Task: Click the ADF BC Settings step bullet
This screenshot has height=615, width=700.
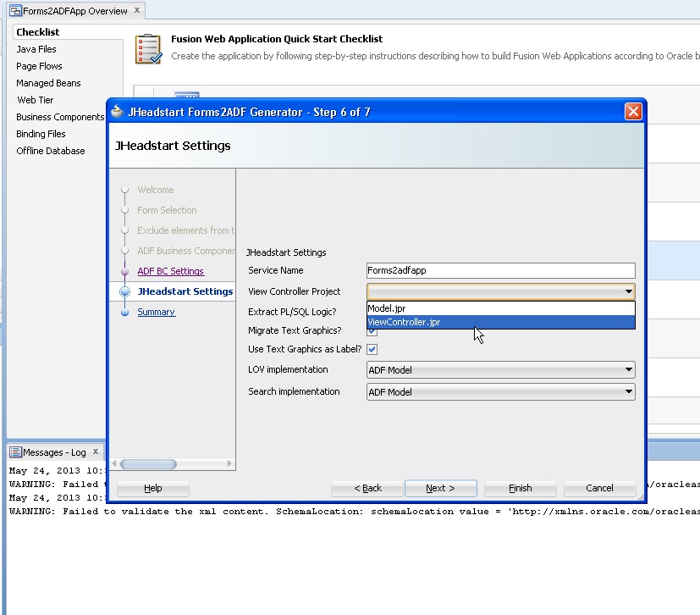Action: click(x=125, y=272)
